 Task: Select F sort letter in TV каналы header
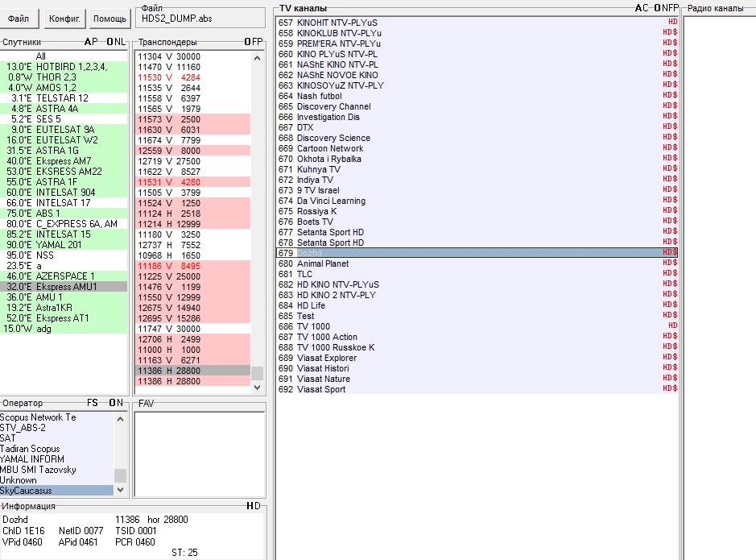click(671, 8)
